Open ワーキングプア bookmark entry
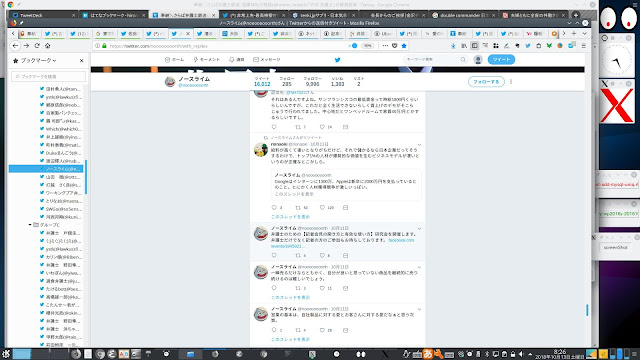This screenshot has width=640, height=360. click(x=62, y=193)
